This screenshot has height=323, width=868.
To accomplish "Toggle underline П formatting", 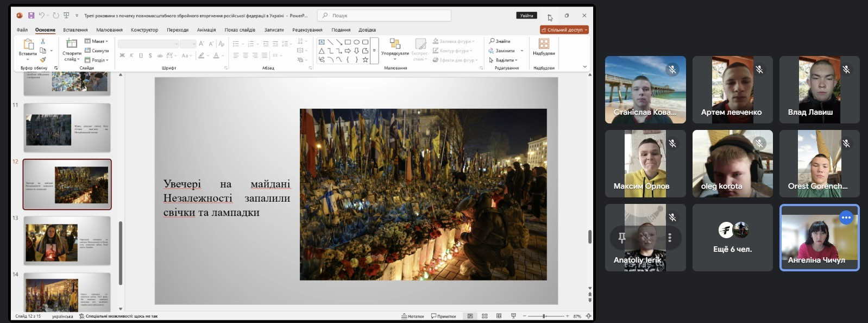I will [141, 55].
